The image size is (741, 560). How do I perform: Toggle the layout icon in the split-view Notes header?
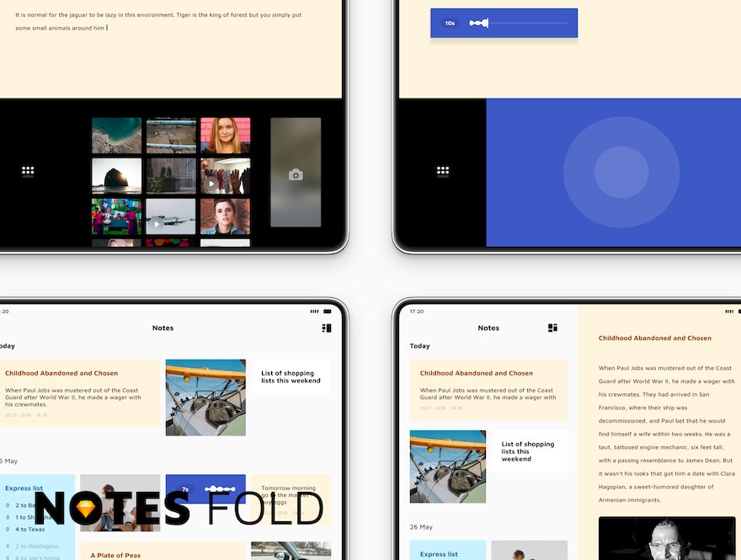[553, 328]
